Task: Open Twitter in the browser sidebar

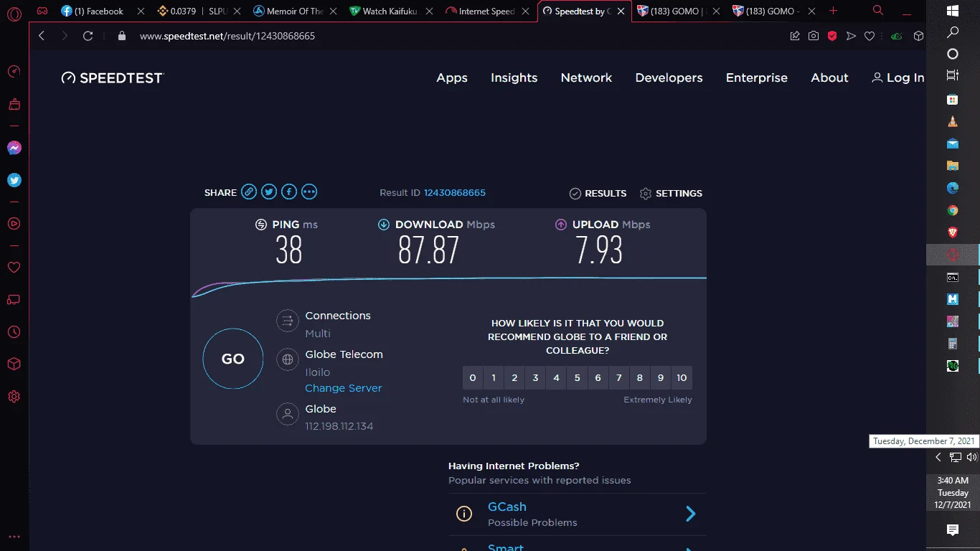Action: click(x=14, y=180)
